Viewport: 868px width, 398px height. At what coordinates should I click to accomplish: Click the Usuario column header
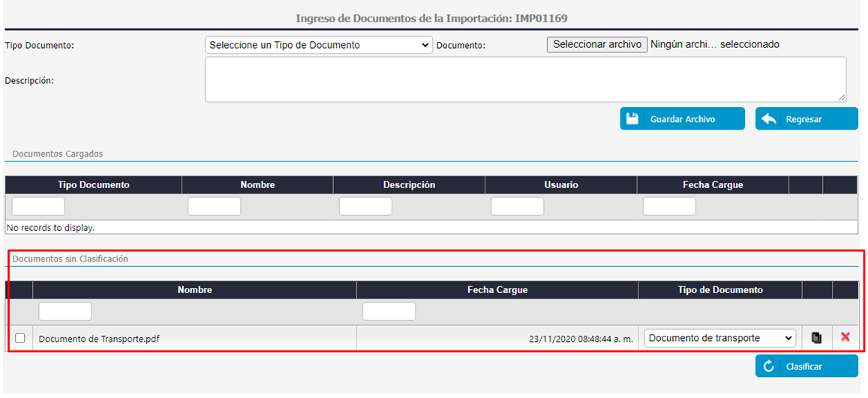(560, 185)
